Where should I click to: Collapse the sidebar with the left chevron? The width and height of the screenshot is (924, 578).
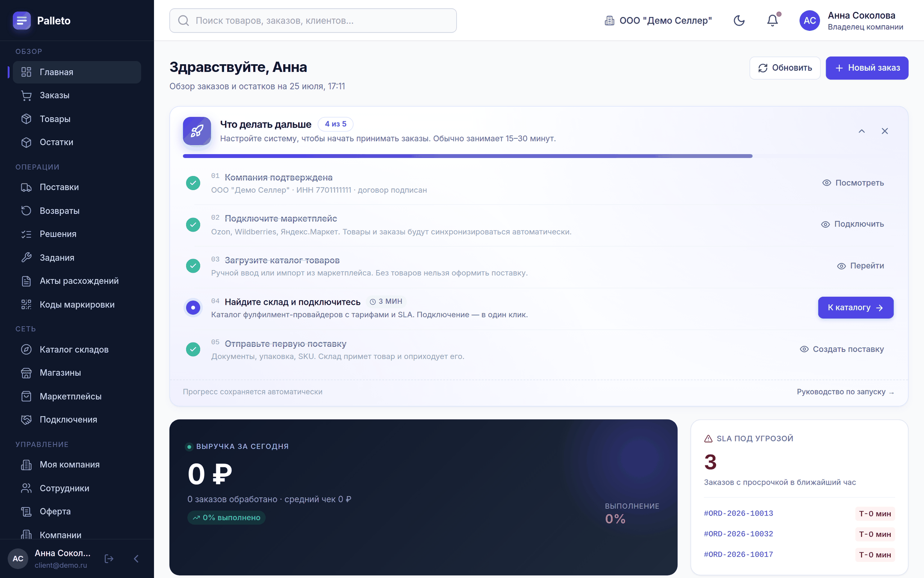point(136,558)
